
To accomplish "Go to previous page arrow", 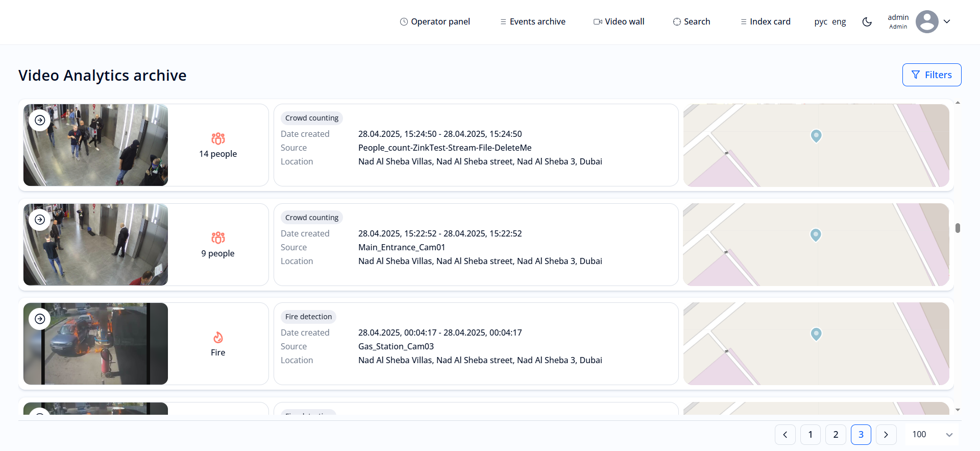I will tap(785, 435).
